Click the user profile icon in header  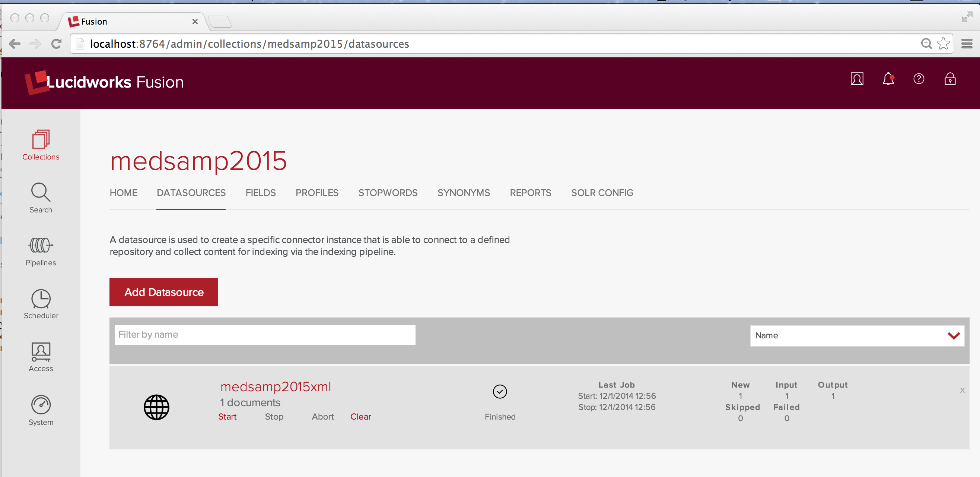point(857,79)
